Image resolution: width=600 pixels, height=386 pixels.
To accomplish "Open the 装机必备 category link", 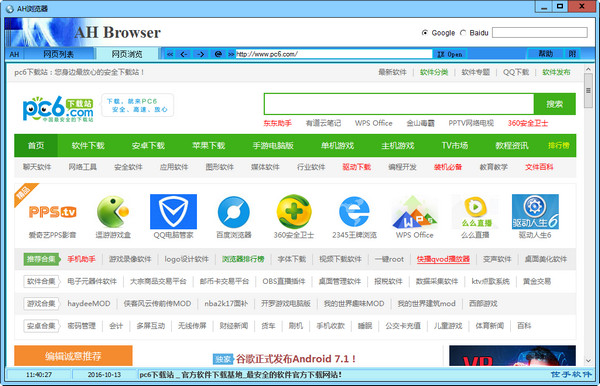I will click(448, 167).
